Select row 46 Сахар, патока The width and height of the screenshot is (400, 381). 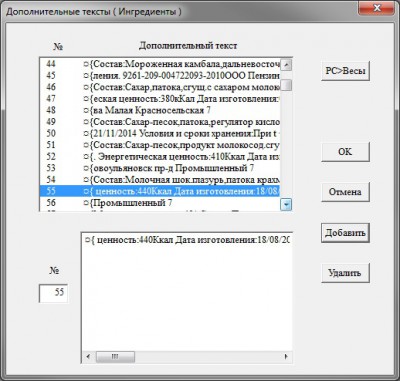pyautogui.click(x=160, y=87)
